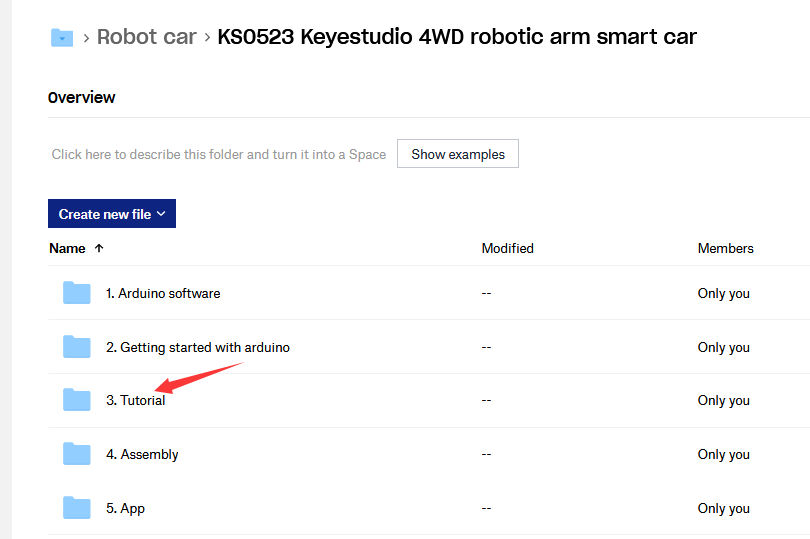Click the Members column header
Image resolution: width=810 pixels, height=539 pixels.
[x=725, y=248]
